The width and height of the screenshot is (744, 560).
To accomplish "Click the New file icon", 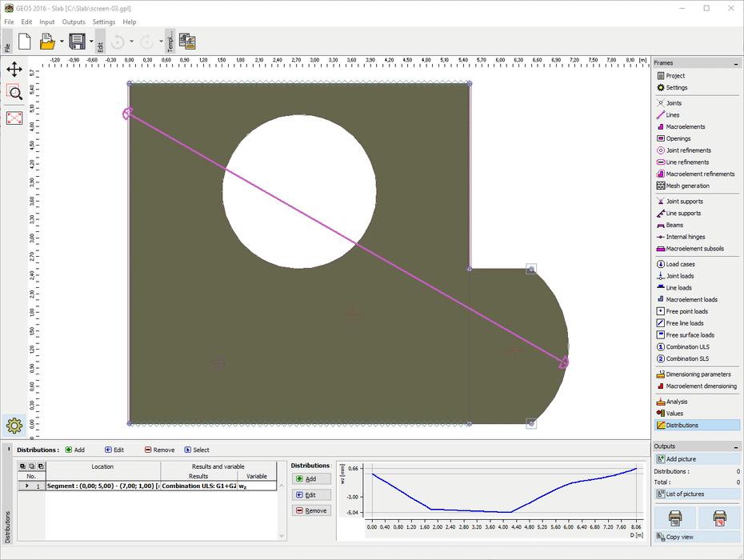I will pyautogui.click(x=24, y=42).
